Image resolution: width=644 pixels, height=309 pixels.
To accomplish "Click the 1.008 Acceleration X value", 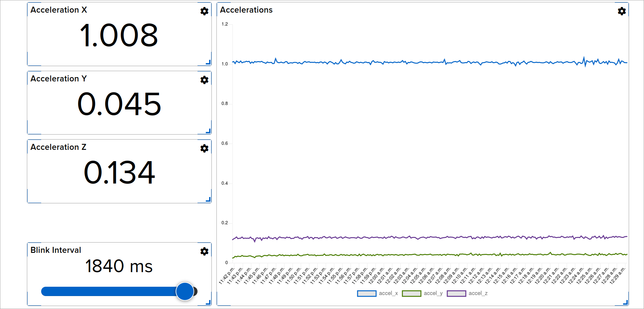I will coord(119,35).
